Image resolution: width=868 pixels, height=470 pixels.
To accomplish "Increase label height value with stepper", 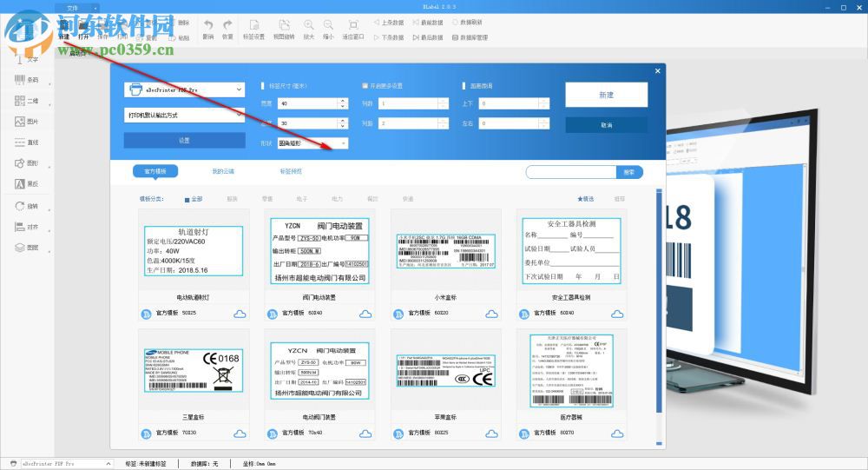I will click(343, 120).
